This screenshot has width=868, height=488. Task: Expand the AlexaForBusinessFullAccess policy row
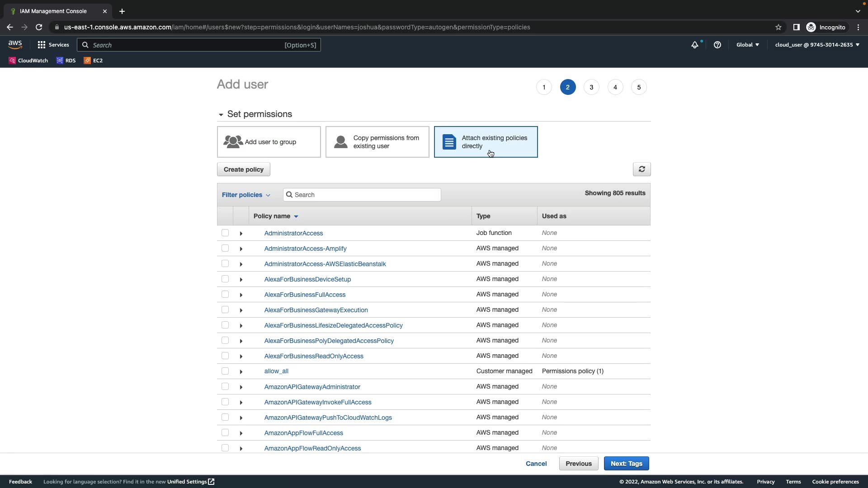point(241,295)
